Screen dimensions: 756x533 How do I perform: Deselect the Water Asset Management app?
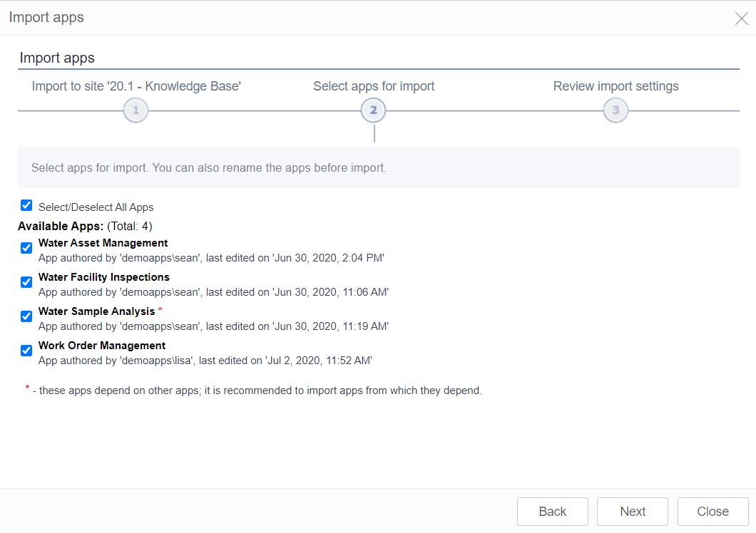click(26, 248)
